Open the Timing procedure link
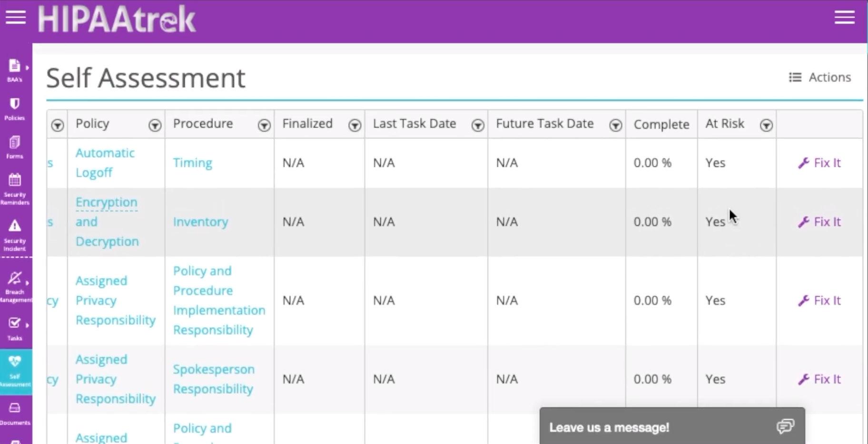The width and height of the screenshot is (868, 444). coord(193,163)
